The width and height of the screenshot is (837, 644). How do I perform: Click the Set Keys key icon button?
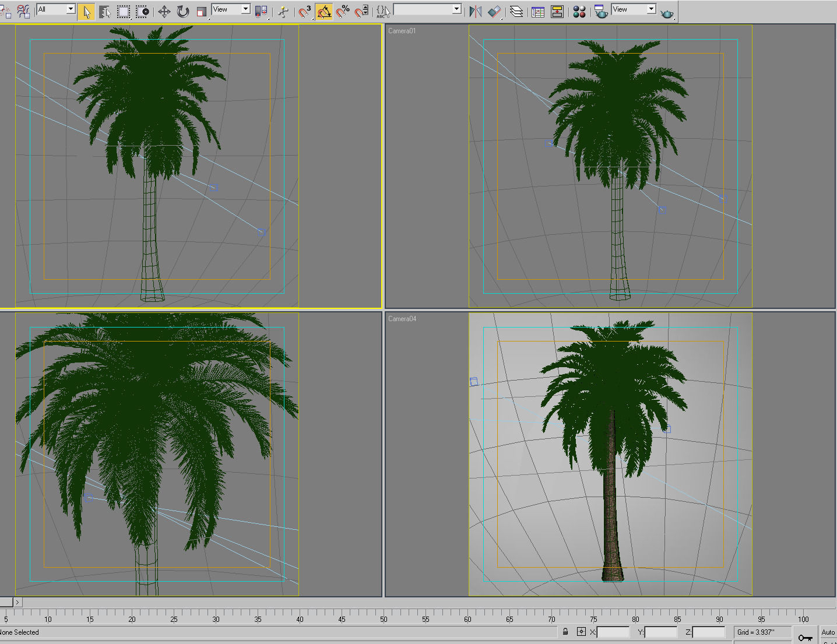click(806, 637)
